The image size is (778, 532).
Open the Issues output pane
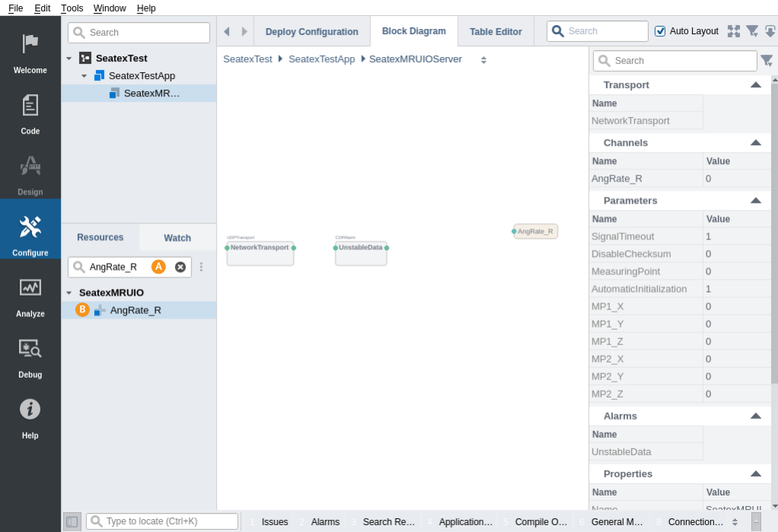point(274,522)
